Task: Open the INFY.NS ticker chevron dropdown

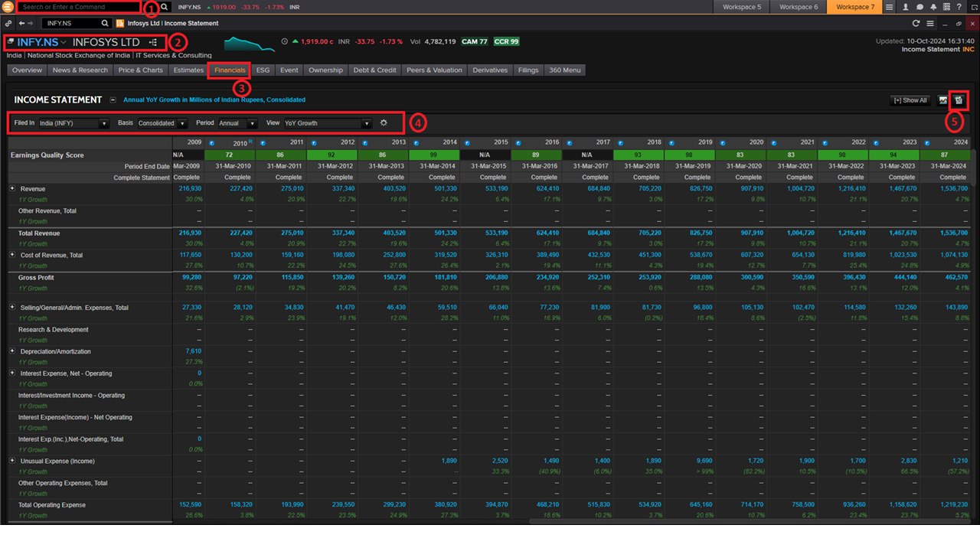Action: click(64, 42)
